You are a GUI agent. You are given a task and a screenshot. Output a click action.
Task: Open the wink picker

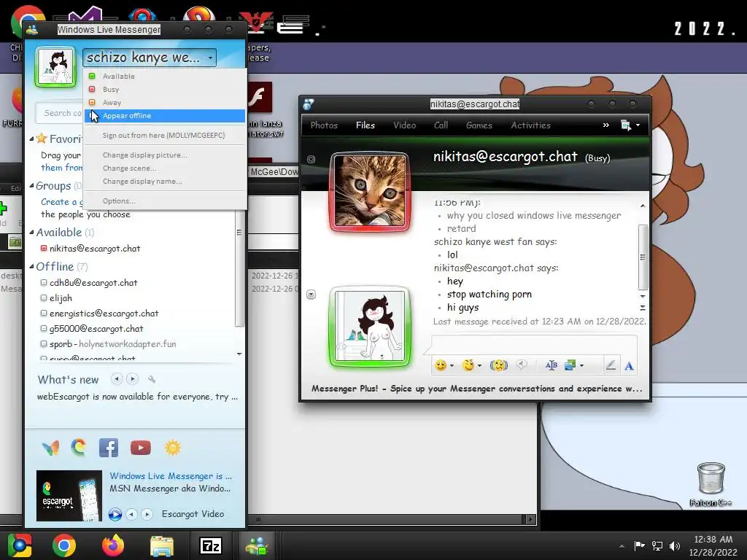tap(472, 365)
